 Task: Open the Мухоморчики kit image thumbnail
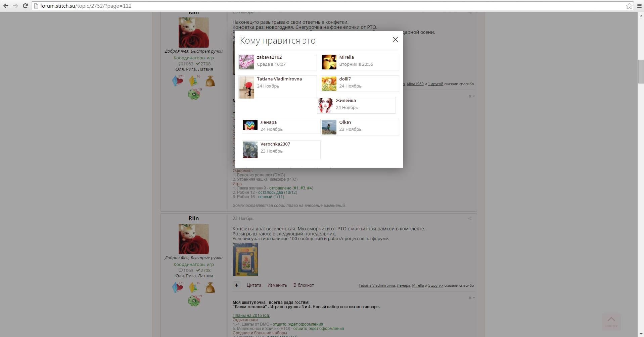coord(246,260)
